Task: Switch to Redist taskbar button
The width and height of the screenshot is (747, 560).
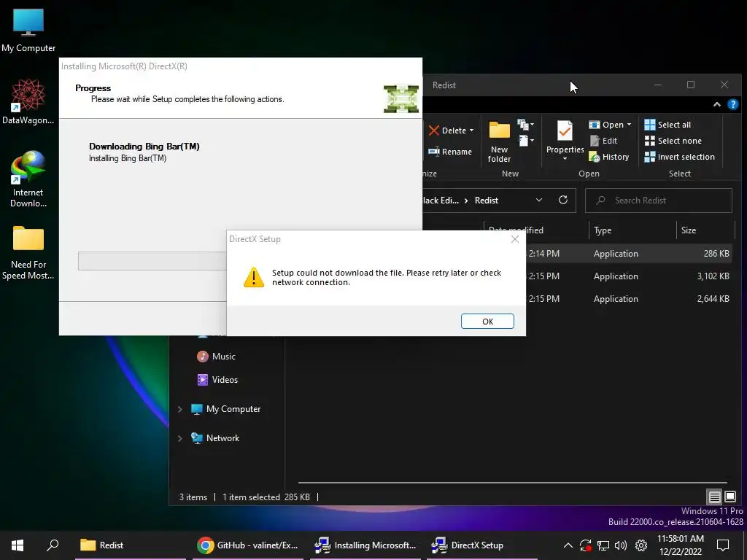Action: [x=130, y=545]
